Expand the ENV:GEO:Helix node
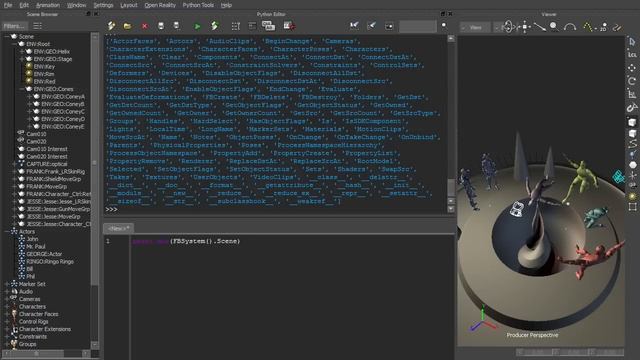640x360 pixels. pos(22,51)
